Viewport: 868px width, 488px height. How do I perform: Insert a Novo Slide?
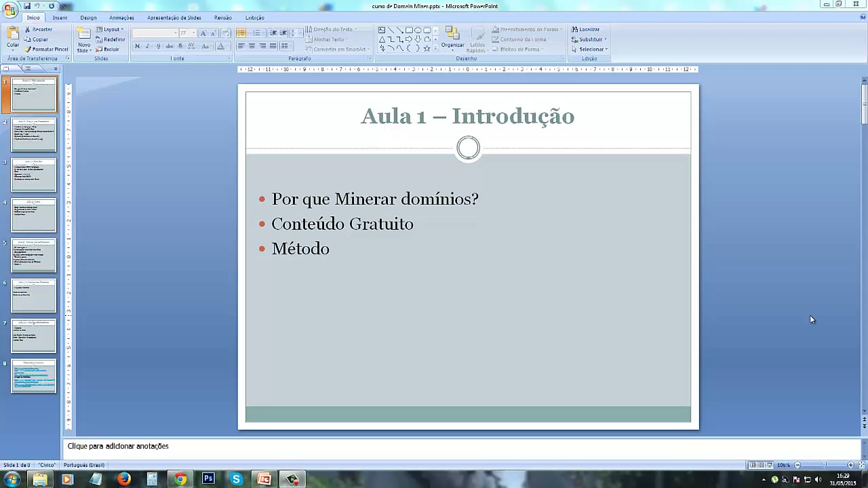coord(84,39)
